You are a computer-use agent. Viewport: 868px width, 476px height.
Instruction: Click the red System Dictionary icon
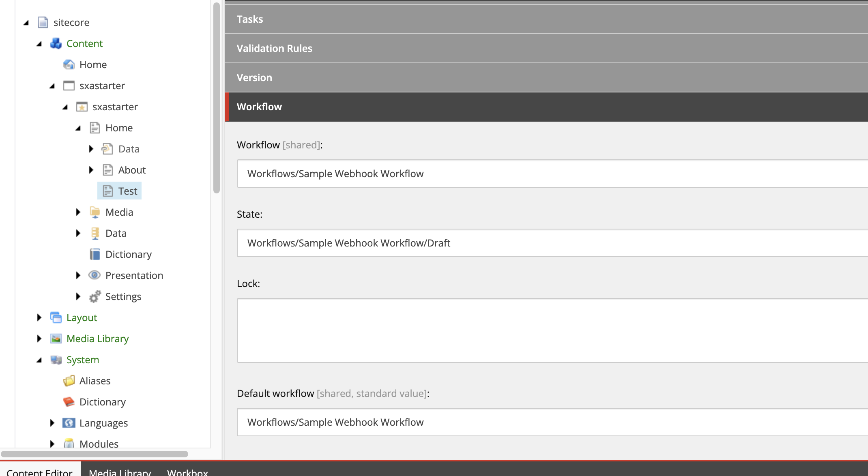tap(69, 402)
